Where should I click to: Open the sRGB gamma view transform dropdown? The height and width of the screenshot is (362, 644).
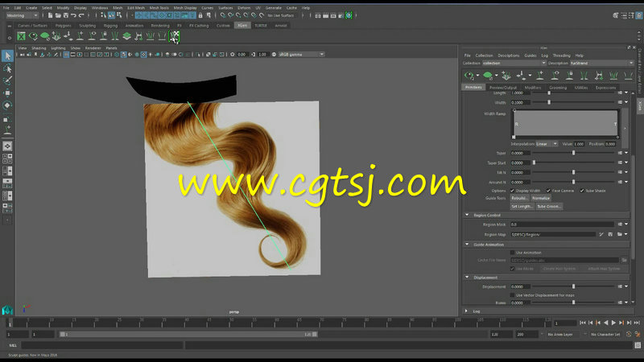(302, 54)
